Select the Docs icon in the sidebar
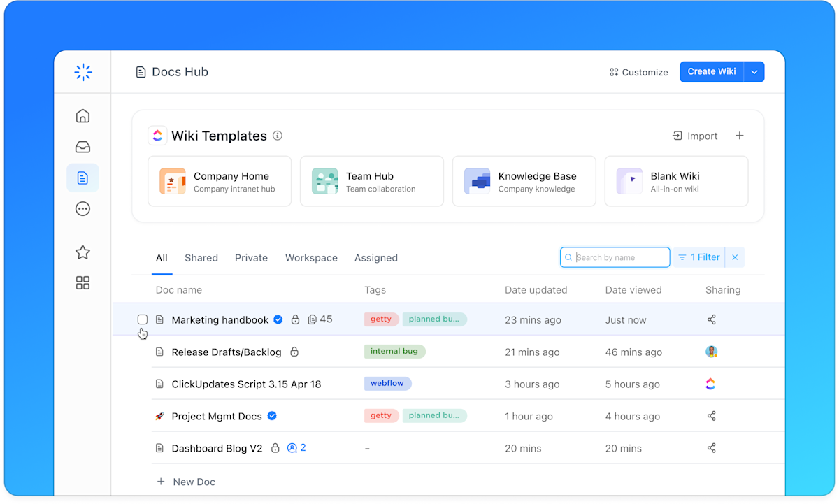The width and height of the screenshot is (839, 504). point(83,178)
